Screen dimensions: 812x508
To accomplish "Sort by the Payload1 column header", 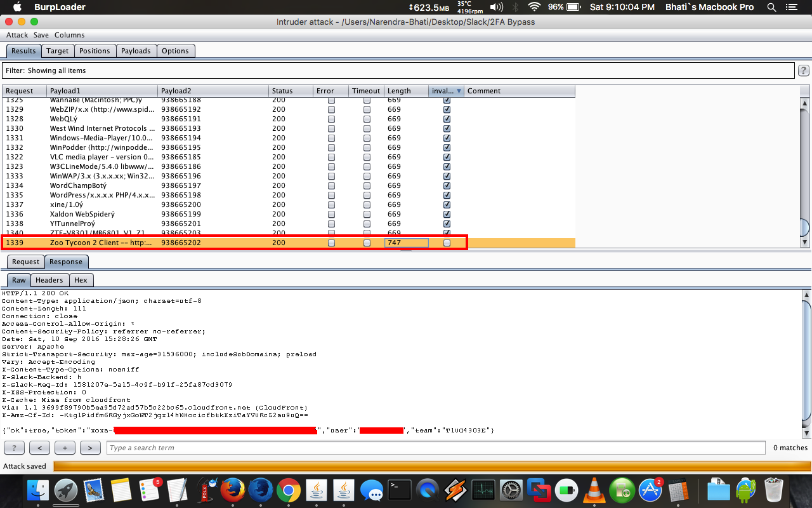I will (102, 91).
